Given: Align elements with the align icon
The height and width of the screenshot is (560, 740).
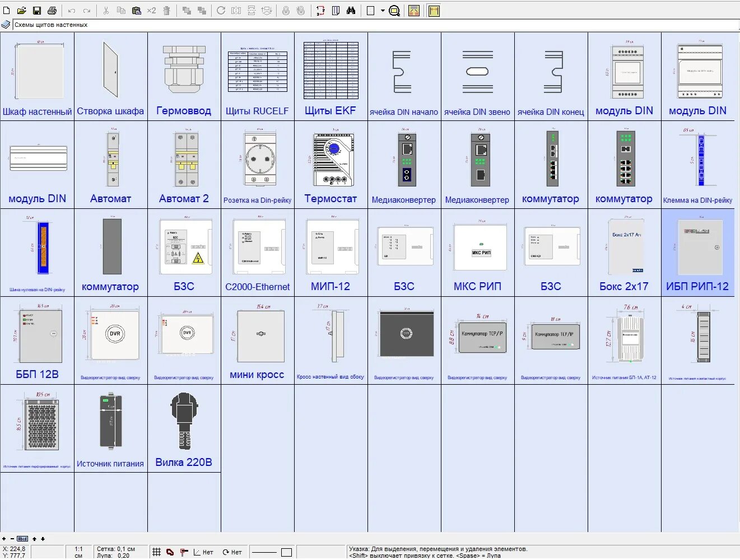Looking at the screenshot, I should coord(267,11).
